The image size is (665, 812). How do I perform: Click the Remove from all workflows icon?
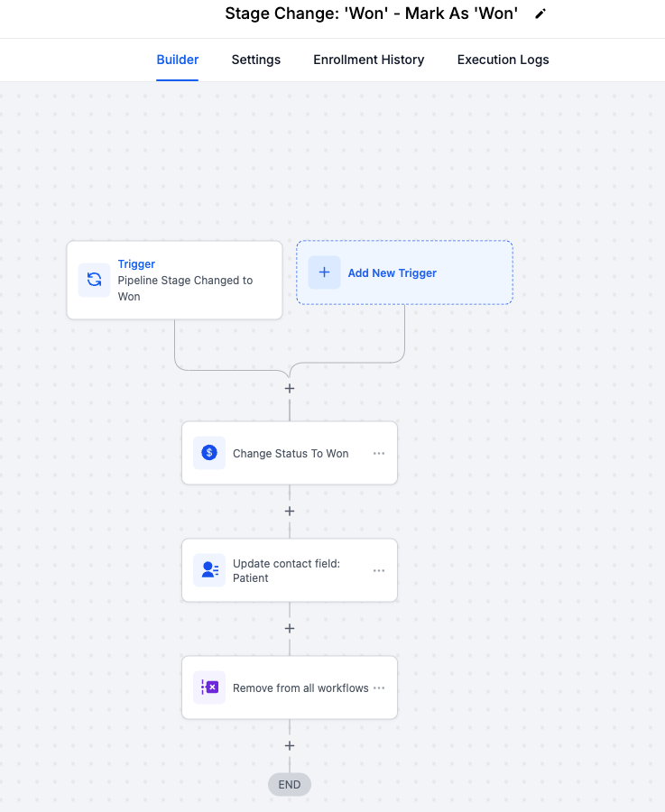pos(209,687)
